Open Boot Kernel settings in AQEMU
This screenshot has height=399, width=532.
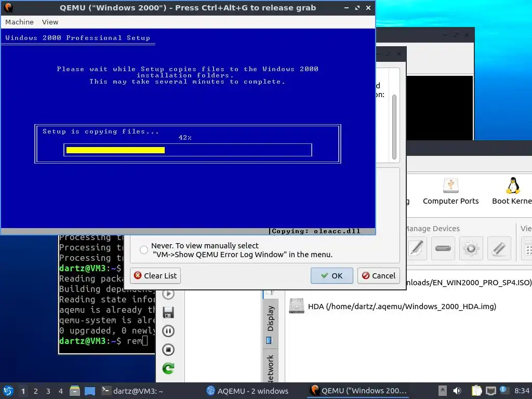pos(512,191)
